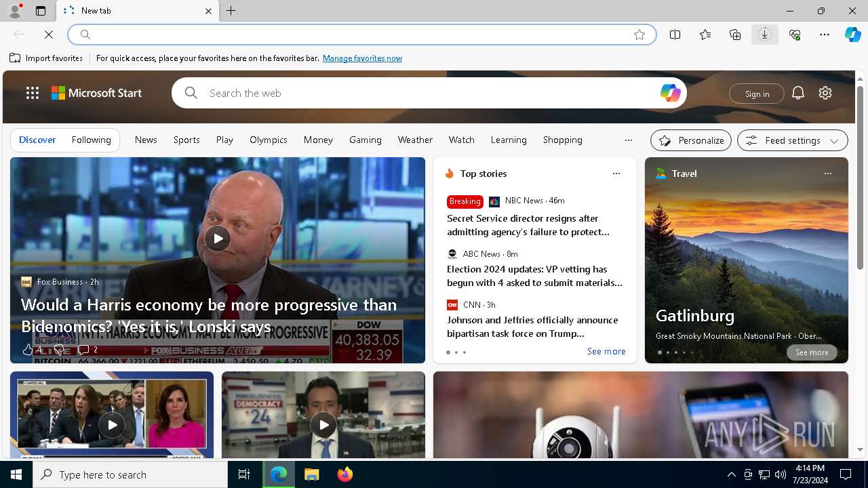
Task: Open the Weather category
Action: [415, 140]
